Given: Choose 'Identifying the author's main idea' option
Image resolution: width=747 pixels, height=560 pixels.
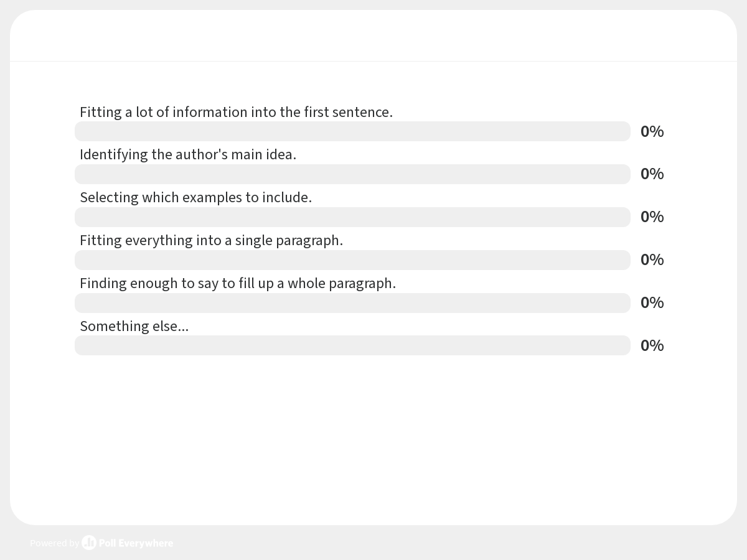Looking at the screenshot, I should pos(188,154).
